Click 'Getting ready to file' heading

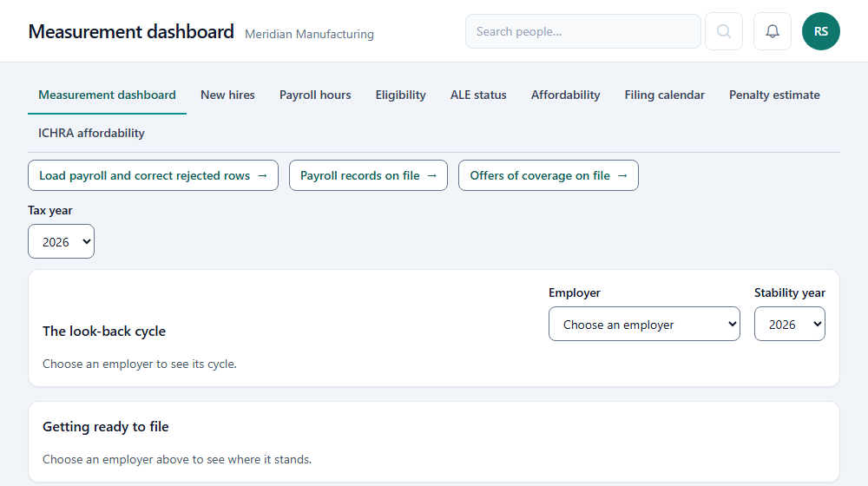(106, 427)
